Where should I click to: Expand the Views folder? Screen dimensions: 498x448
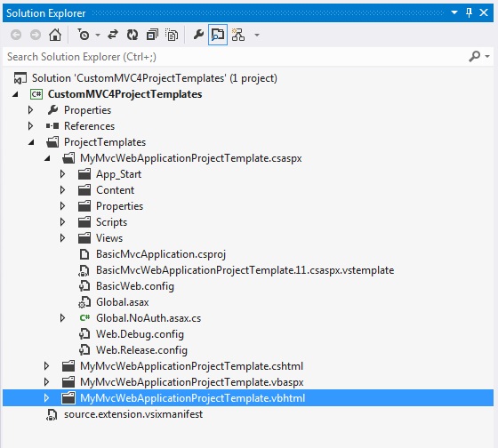tap(62, 238)
